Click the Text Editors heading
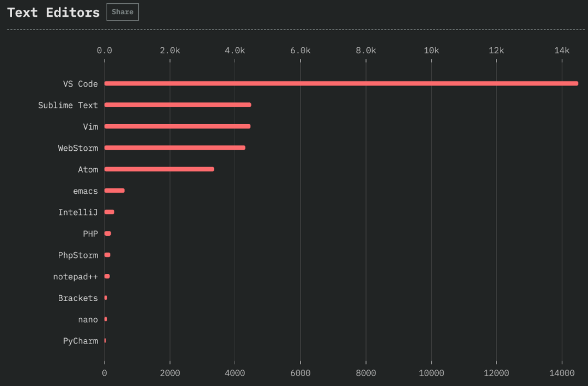Screen dimensions: 588x386 tap(53, 13)
